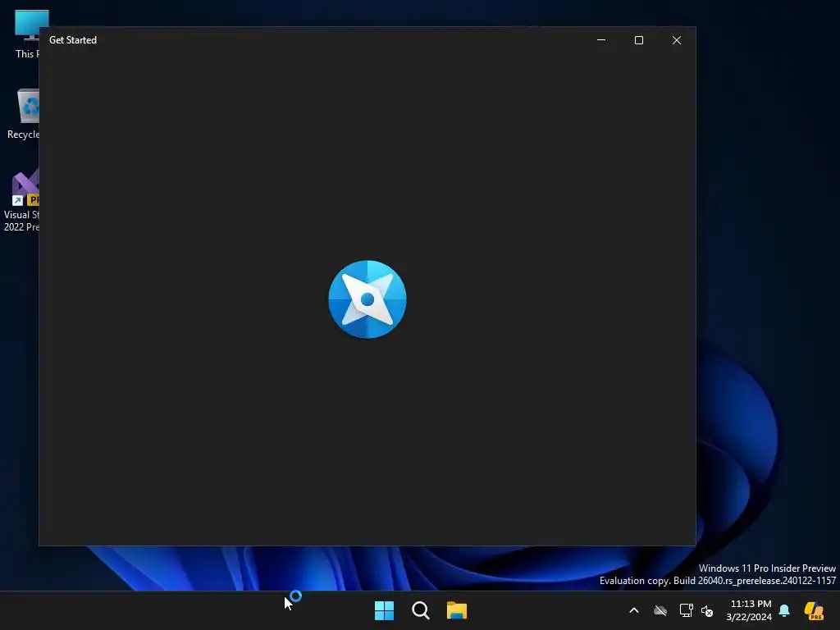Viewport: 840px width, 630px height.
Task: Open the notifications bell
Action: [784, 610]
